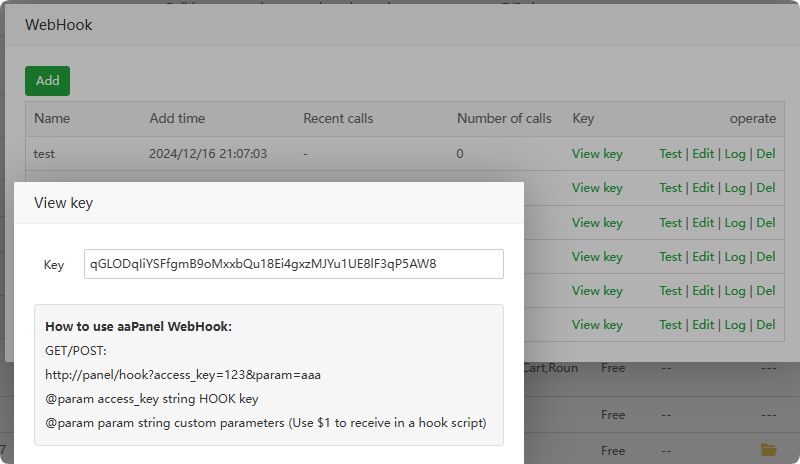Edit the test webhook
800x464 pixels.
tap(703, 154)
